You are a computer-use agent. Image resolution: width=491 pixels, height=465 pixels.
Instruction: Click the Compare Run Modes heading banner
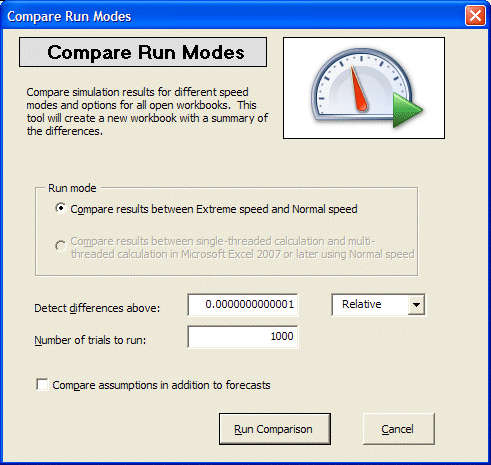143,52
